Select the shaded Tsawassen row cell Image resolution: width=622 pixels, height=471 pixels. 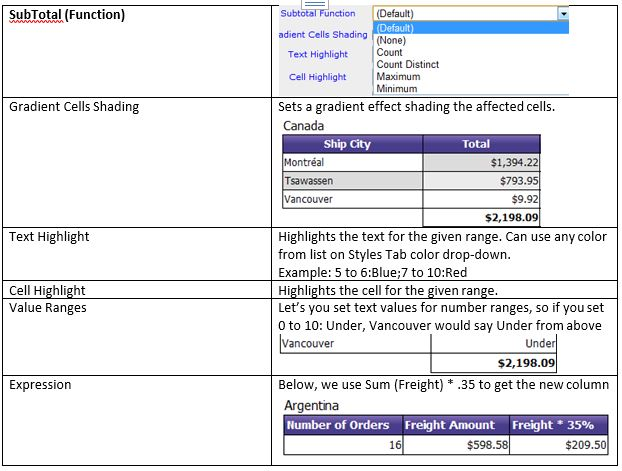point(353,181)
